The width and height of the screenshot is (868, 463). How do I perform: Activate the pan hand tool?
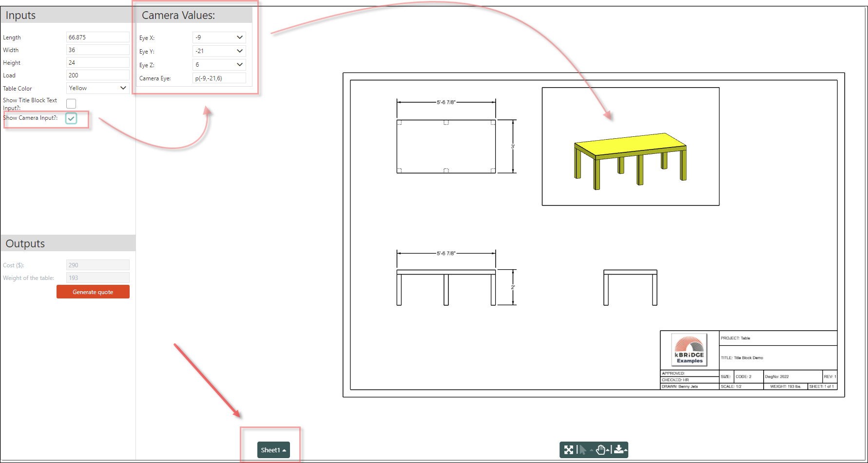coord(600,450)
